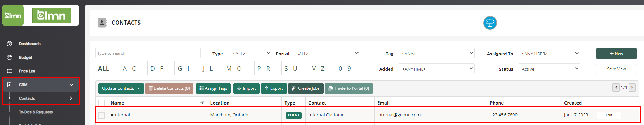Screen dimensions: 644x125
Task: Open To-Dos & Requests in the sidebar
Action: pos(36,112)
